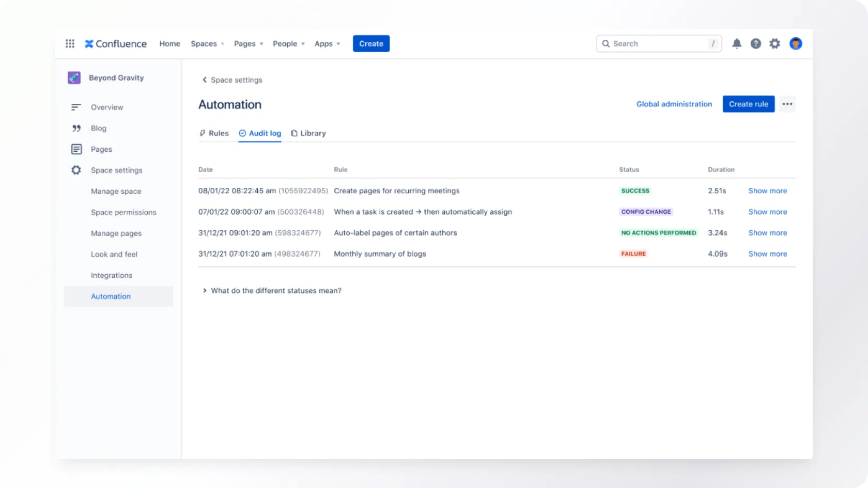
Task: Open the Global administration link
Action: coord(674,104)
